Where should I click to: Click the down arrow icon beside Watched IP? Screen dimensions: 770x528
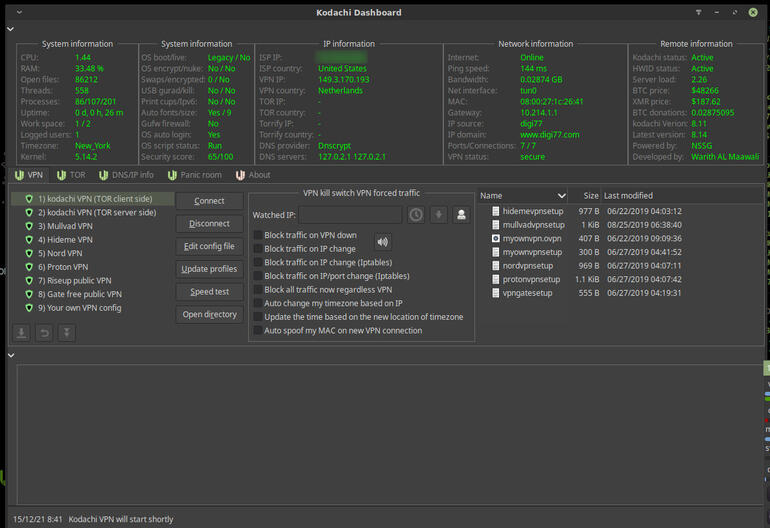click(x=439, y=215)
